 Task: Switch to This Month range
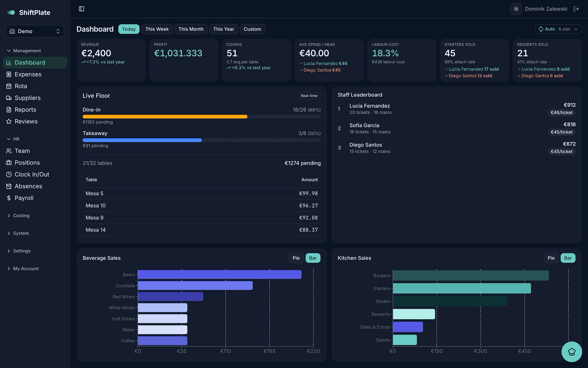191,29
